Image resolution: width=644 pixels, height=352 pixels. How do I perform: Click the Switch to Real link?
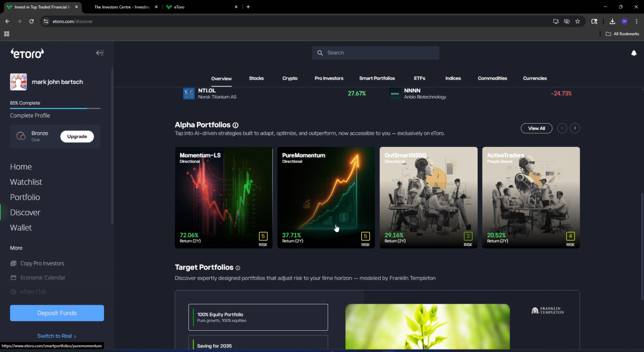(57, 336)
